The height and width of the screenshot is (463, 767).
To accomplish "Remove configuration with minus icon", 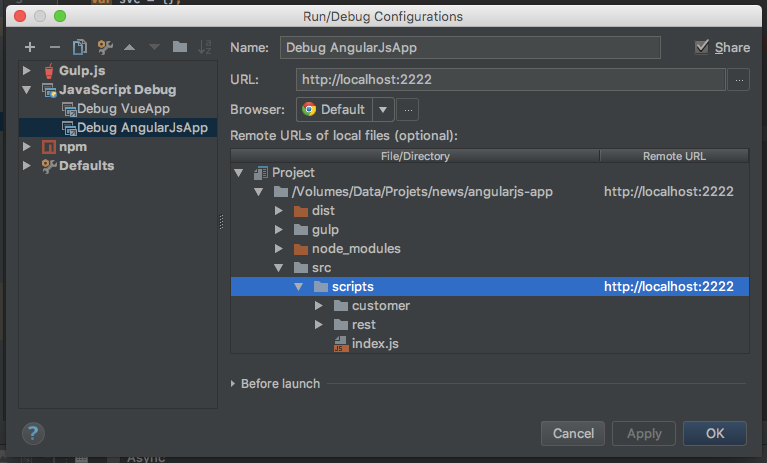I will click(x=55, y=47).
